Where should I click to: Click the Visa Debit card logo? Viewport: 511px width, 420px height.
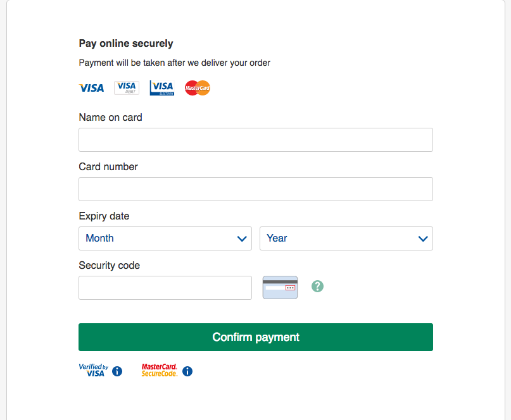coord(127,88)
